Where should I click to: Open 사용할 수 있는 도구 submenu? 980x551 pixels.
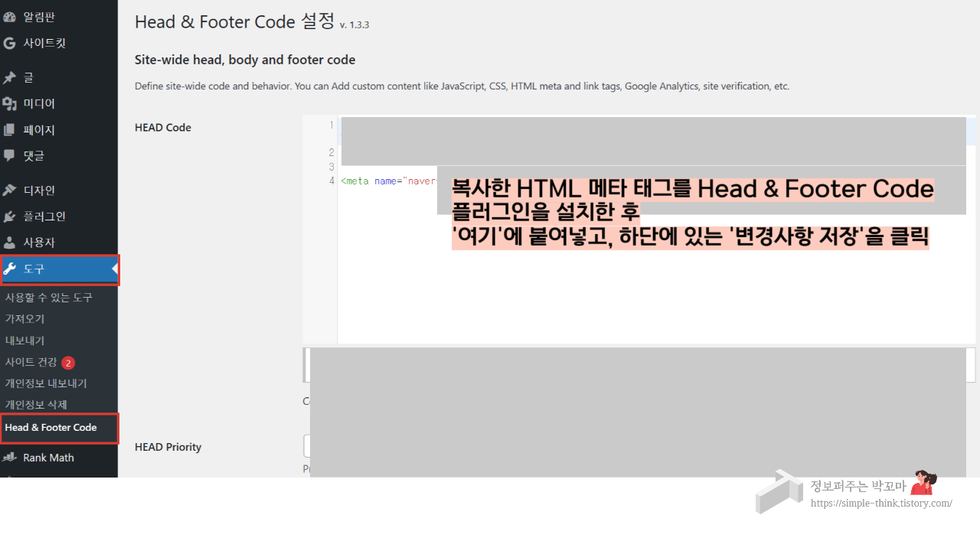(48, 297)
